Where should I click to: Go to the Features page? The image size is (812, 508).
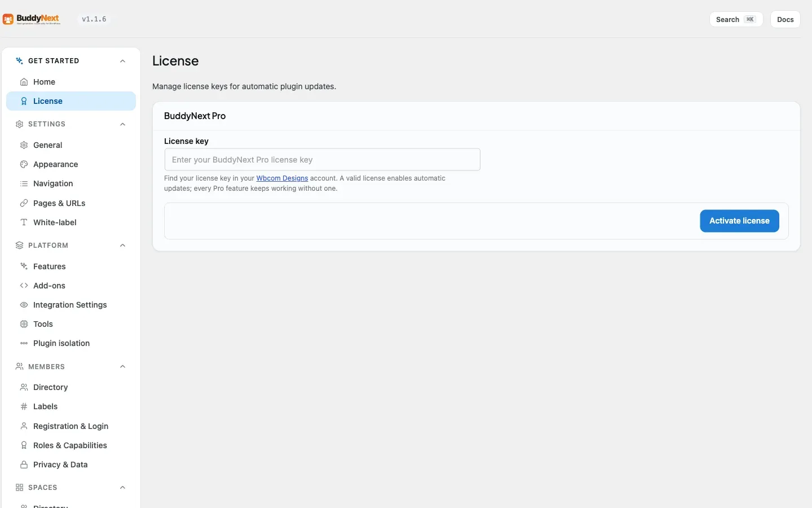pyautogui.click(x=71, y=266)
